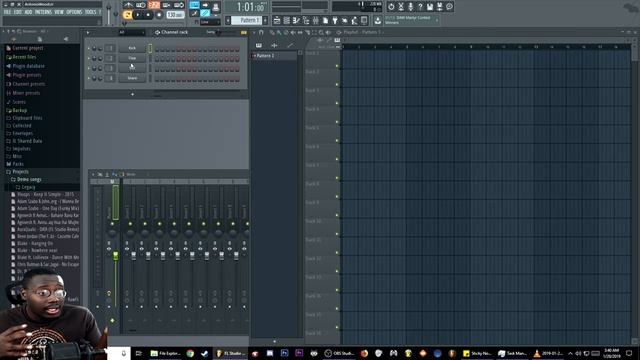Click the playlist magnet snap icon
Viewport: 640px width, 360px height.
pos(261,32)
